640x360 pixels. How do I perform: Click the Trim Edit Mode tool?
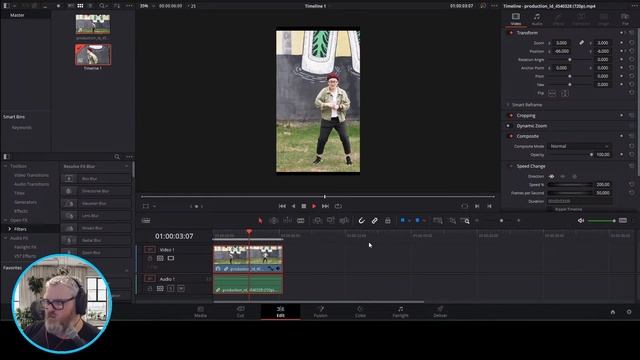[273, 221]
